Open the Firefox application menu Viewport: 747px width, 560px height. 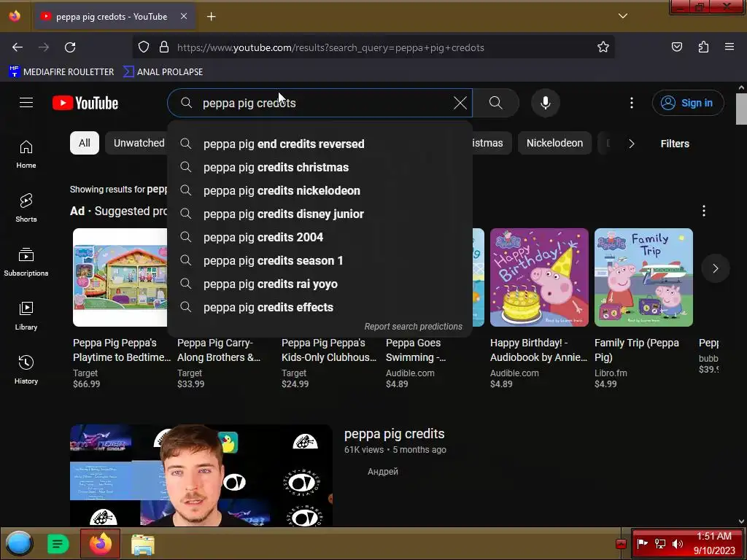coord(729,47)
